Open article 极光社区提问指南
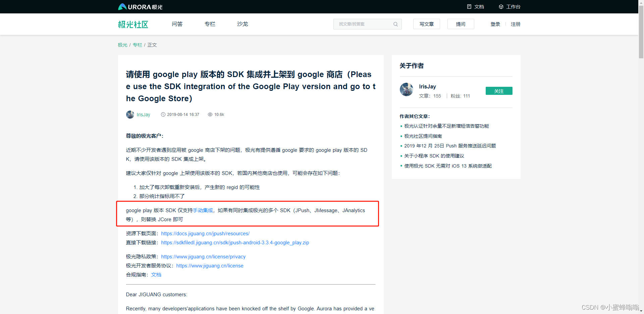644x314 pixels. pyautogui.click(x=423, y=136)
